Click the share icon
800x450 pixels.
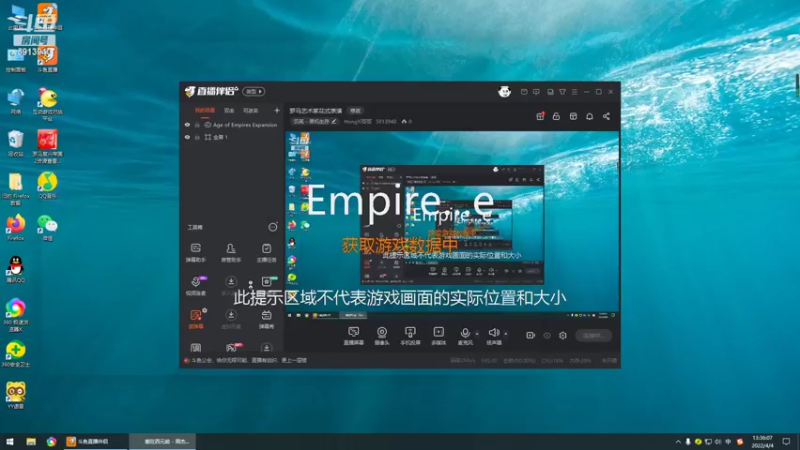click(606, 116)
